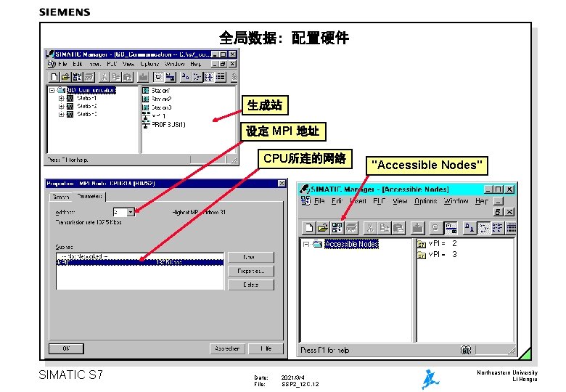Image resolution: width=566 pixels, height=392 pixels.
Task: Click Details view icon in GD_Communication toolbar
Action: [221, 76]
